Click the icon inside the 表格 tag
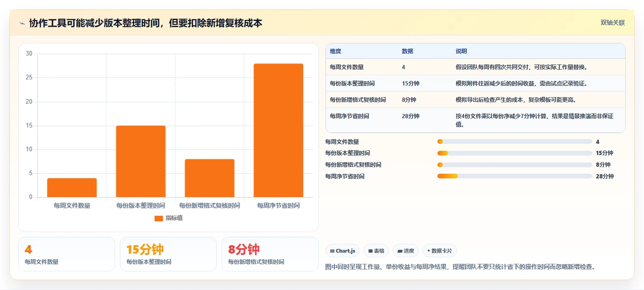Viewport: 644px width, 290px height. pos(370,251)
